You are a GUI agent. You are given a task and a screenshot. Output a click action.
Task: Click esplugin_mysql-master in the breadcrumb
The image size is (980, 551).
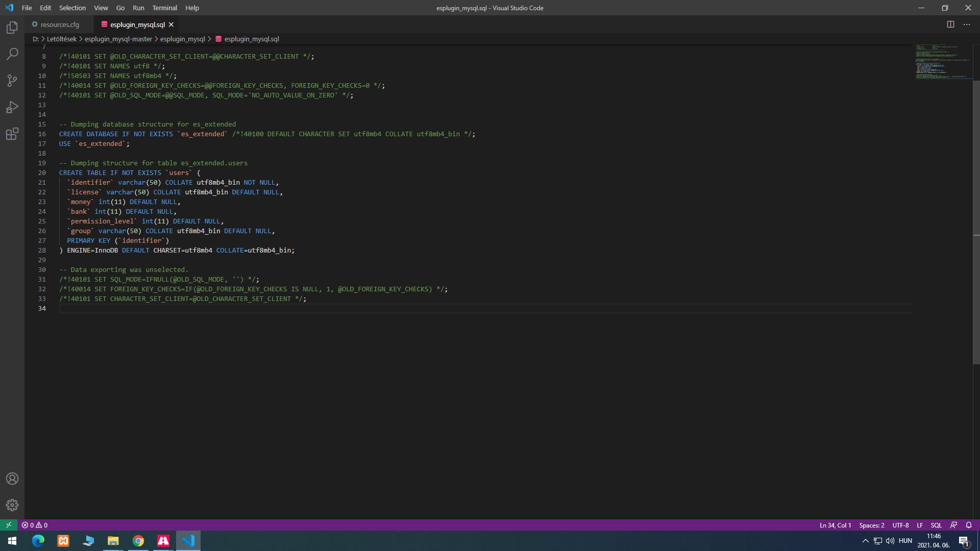(x=118, y=39)
